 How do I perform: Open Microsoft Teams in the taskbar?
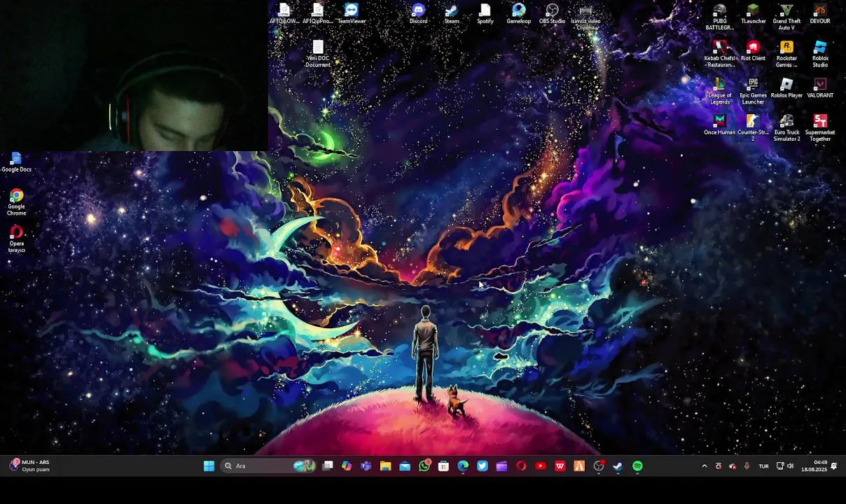click(366, 466)
